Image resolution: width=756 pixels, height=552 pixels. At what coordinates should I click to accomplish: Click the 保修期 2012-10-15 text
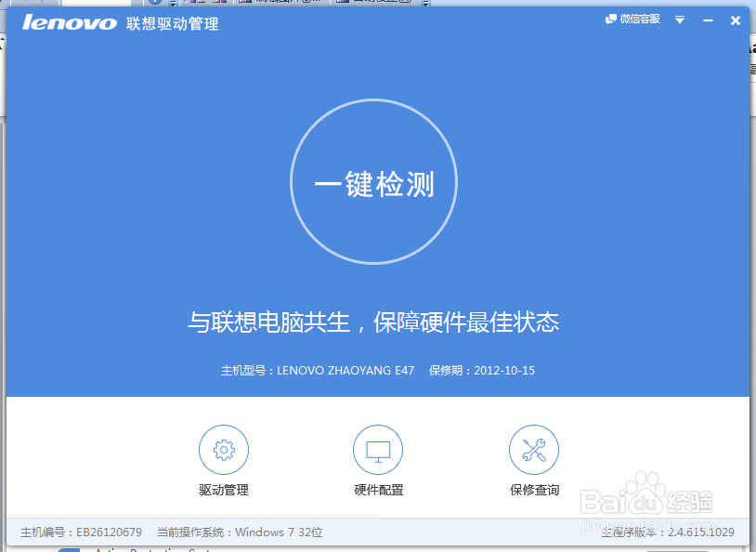pos(482,371)
